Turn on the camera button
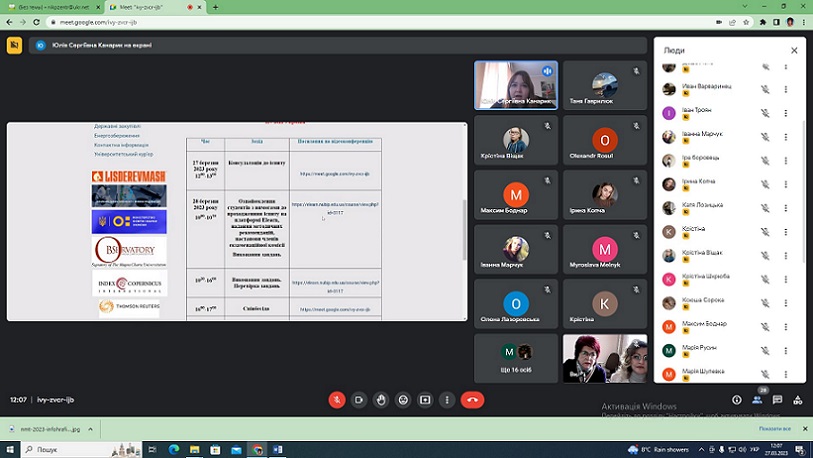Image resolution: width=813 pixels, height=458 pixels. 359,400
